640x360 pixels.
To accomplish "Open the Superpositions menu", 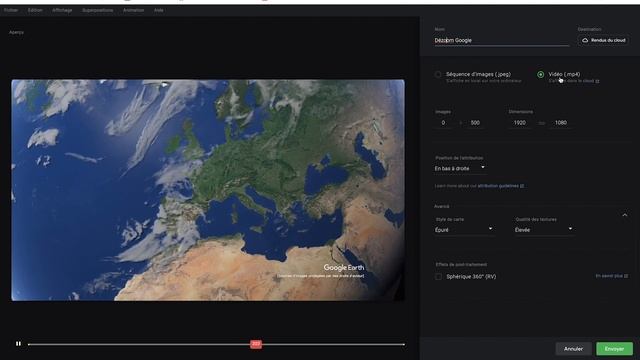I will click(98, 10).
